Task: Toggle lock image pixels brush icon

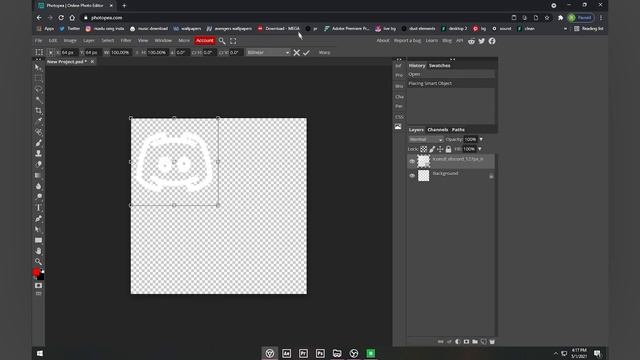Action: tap(432, 149)
